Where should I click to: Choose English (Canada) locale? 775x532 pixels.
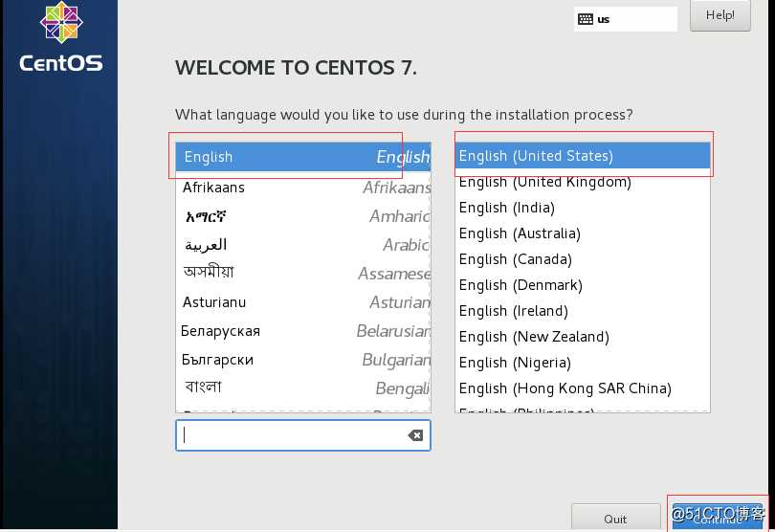pyautogui.click(x=583, y=259)
